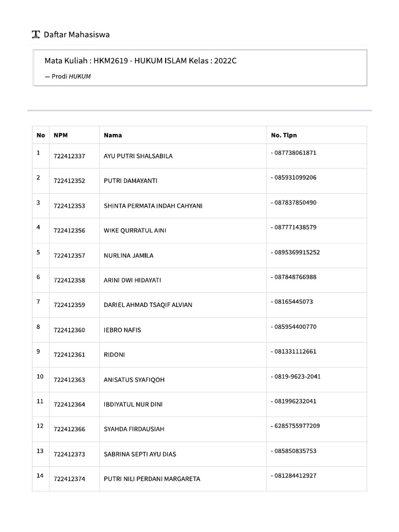This screenshot has height=532, width=399.
Task: Click the No. Tlpn column header
Action: [284, 135]
